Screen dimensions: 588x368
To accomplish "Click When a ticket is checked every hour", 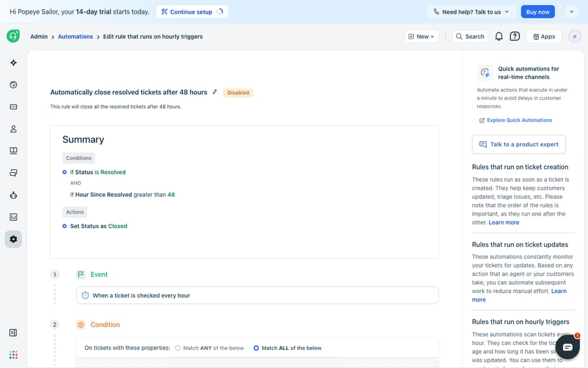I will coord(257,295).
